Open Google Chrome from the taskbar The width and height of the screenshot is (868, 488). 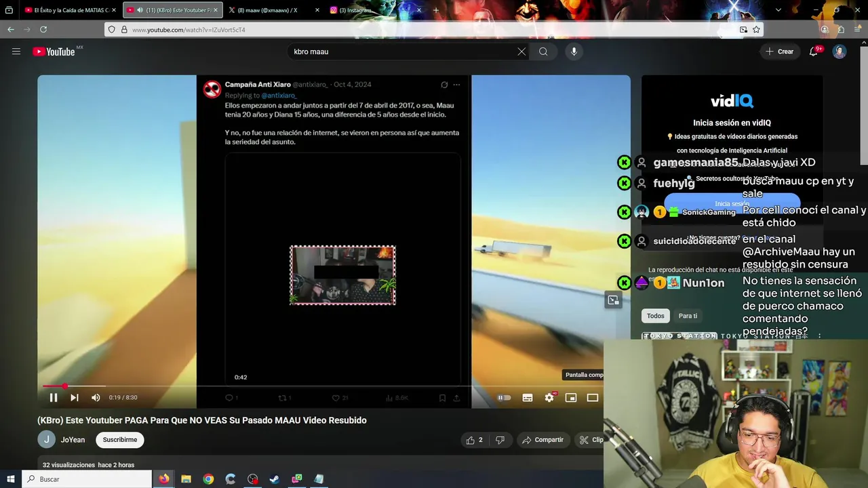[x=208, y=479]
